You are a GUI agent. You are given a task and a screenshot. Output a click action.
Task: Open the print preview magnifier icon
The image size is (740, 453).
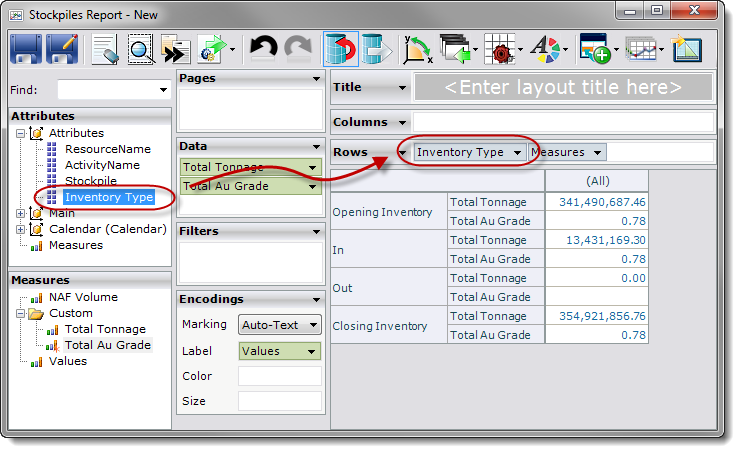click(141, 49)
